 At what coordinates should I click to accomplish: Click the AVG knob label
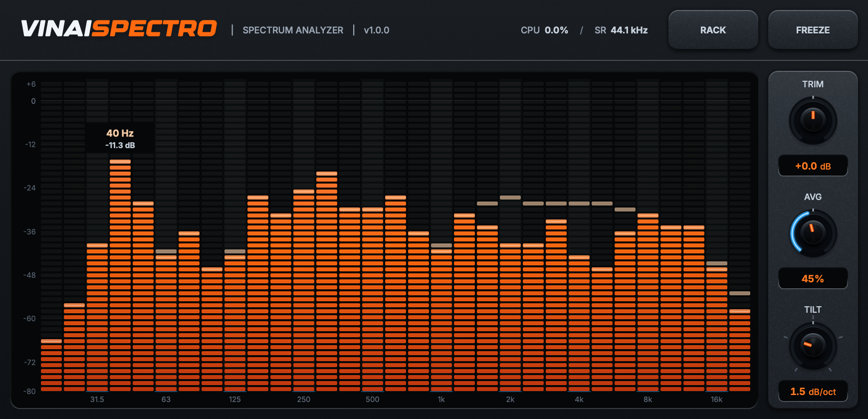[x=813, y=197]
